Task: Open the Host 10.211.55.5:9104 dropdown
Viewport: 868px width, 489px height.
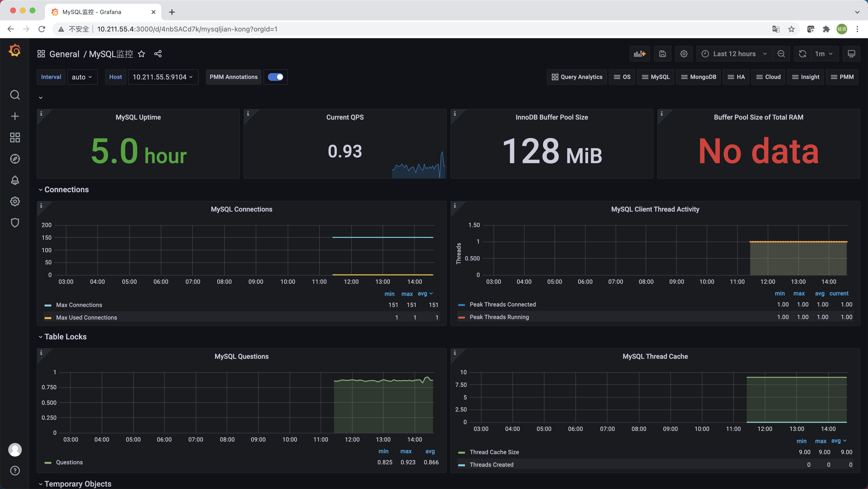Action: coord(163,77)
